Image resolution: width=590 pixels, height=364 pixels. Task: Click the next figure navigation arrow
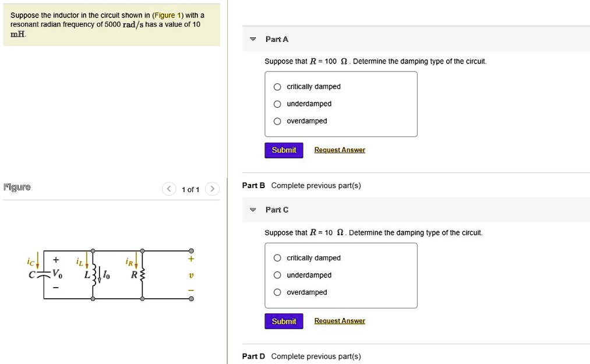[212, 189]
